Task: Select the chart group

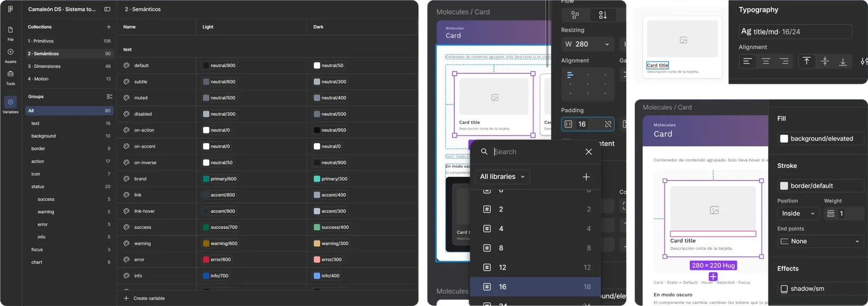Action: click(69, 262)
